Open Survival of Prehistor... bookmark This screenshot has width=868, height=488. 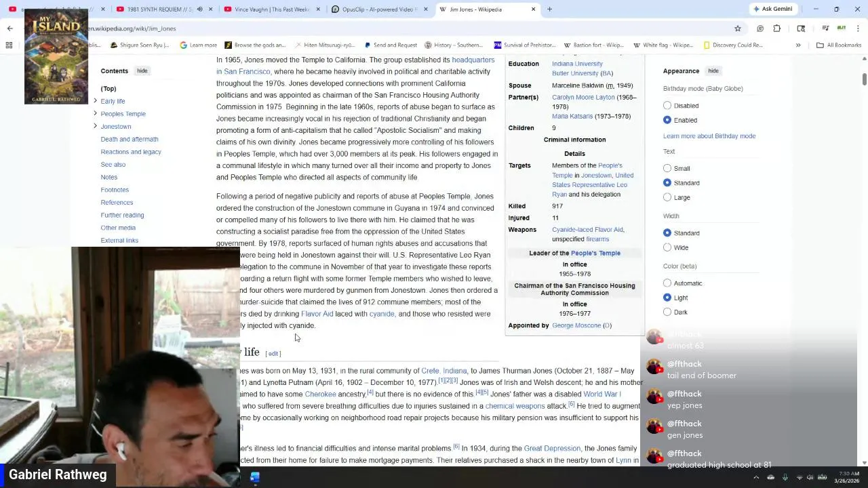pos(525,45)
